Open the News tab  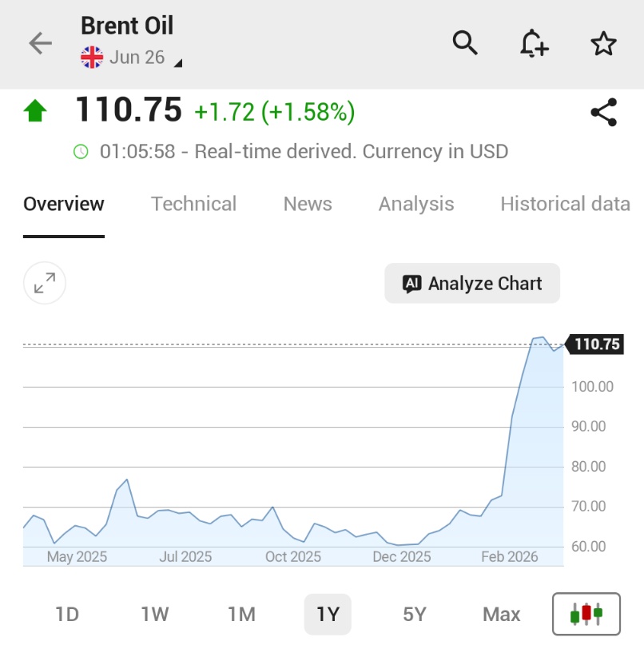coord(307,204)
